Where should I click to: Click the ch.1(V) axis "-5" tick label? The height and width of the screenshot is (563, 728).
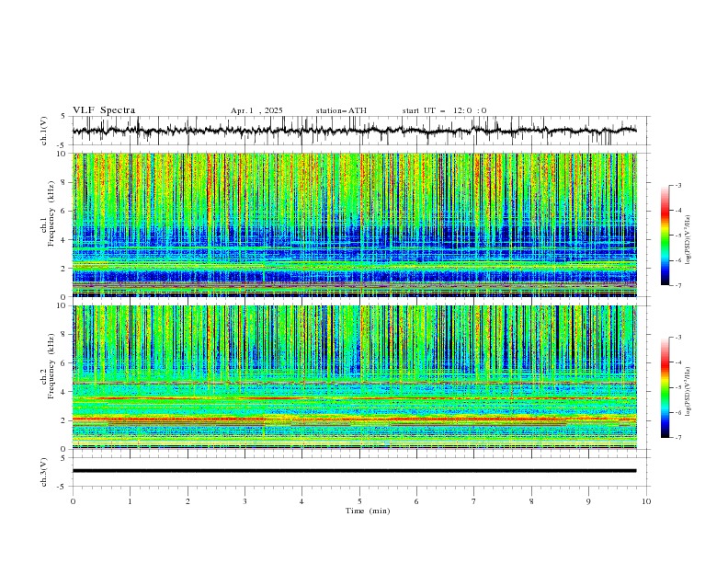click(62, 145)
